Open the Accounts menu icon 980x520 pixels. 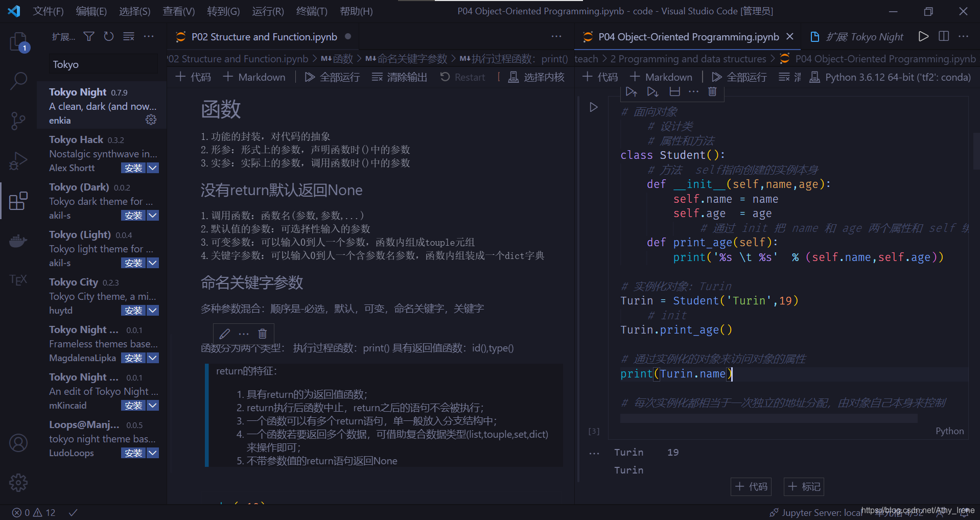pyautogui.click(x=18, y=443)
